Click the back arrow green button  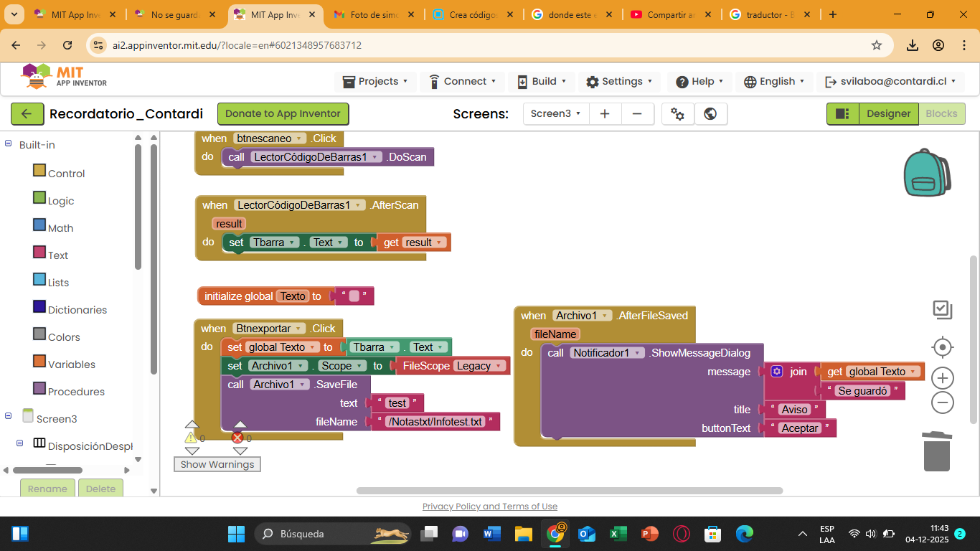point(27,114)
